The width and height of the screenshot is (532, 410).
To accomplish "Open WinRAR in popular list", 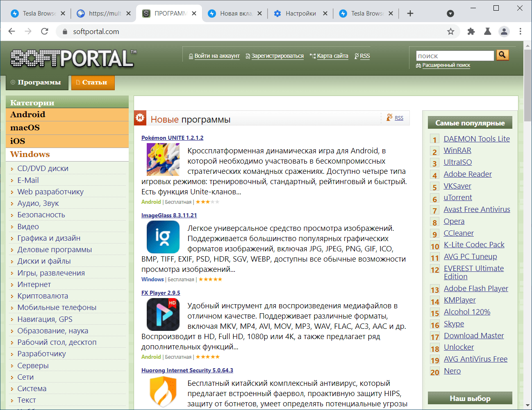I will coord(457,150).
